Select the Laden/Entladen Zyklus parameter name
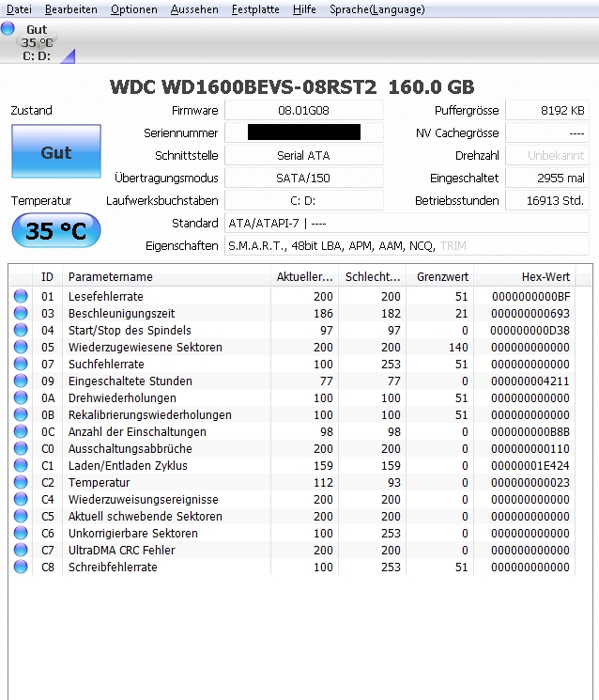The image size is (599, 700). (128, 466)
